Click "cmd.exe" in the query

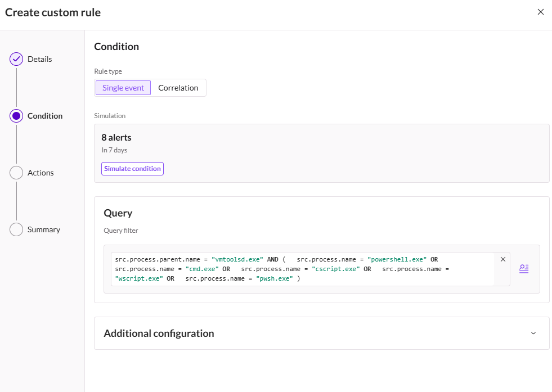tap(202, 269)
